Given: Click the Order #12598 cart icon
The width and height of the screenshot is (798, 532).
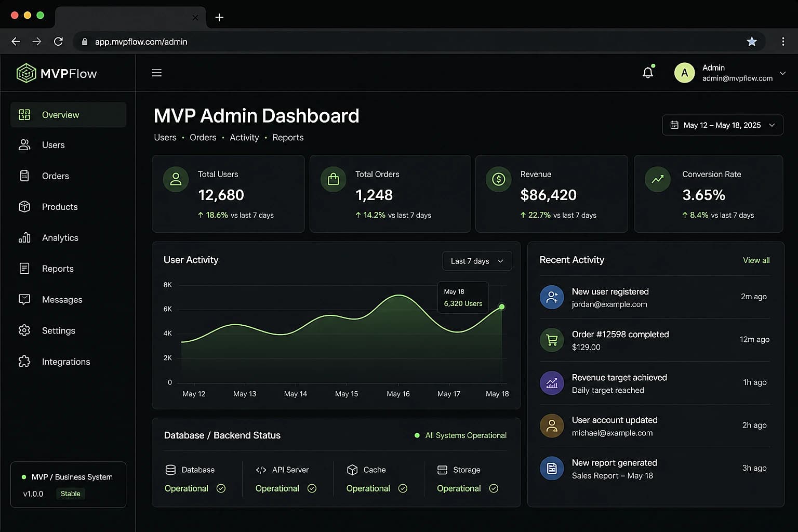Looking at the screenshot, I should click(552, 340).
